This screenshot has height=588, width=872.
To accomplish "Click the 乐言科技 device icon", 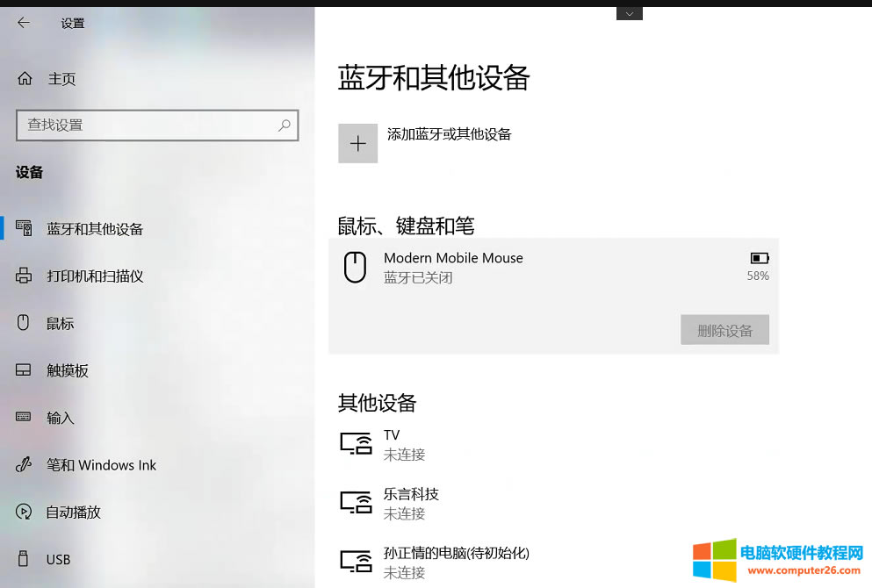I will click(356, 503).
